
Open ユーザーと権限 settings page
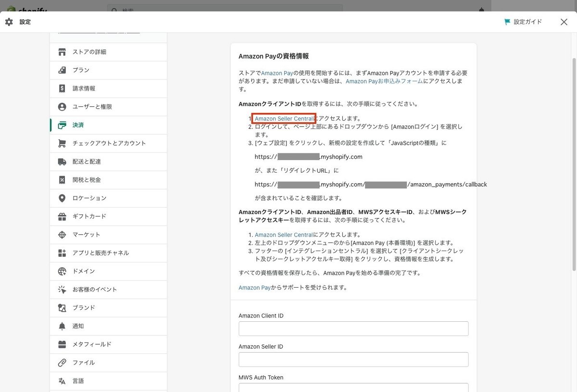click(x=108, y=107)
